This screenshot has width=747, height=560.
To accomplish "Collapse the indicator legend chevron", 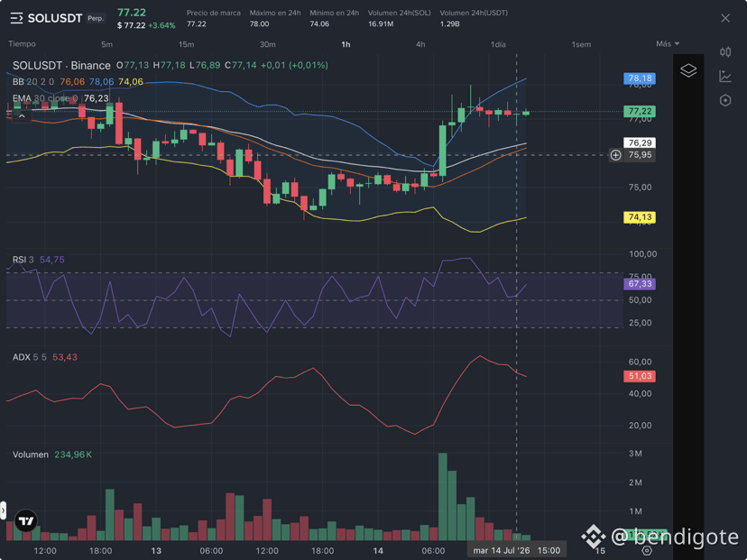I will [x=22, y=115].
